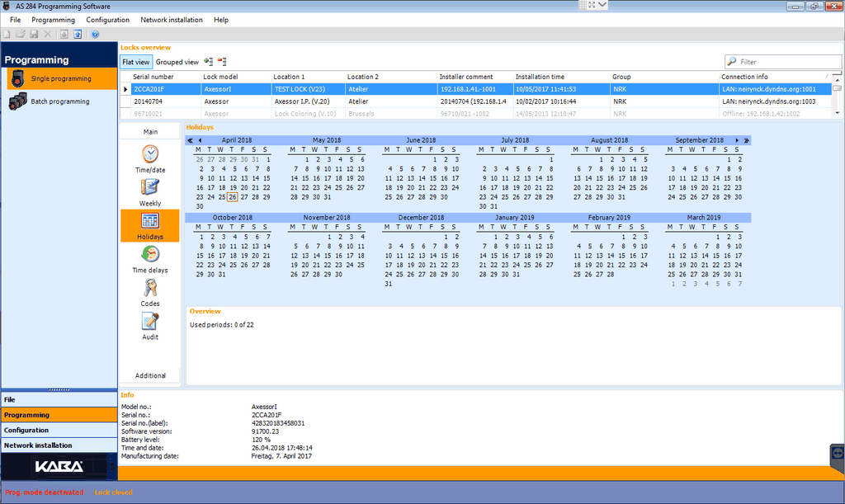Sort by Installation time column header
The height and width of the screenshot is (504, 845).
(x=561, y=77)
